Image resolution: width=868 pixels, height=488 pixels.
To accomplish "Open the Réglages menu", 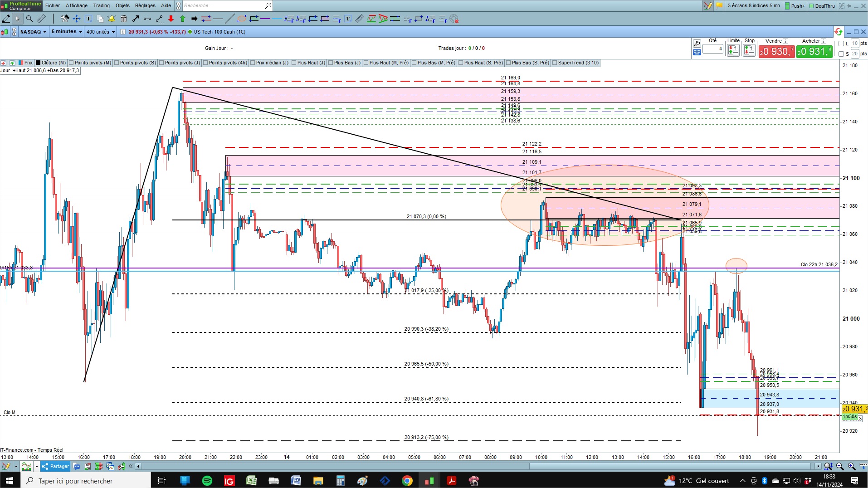I will point(145,5).
